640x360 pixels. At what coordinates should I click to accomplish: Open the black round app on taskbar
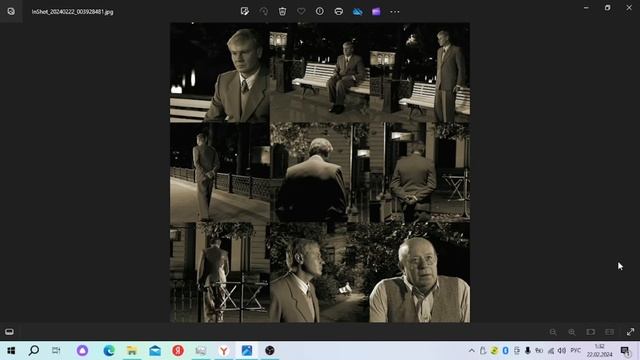click(x=270, y=350)
